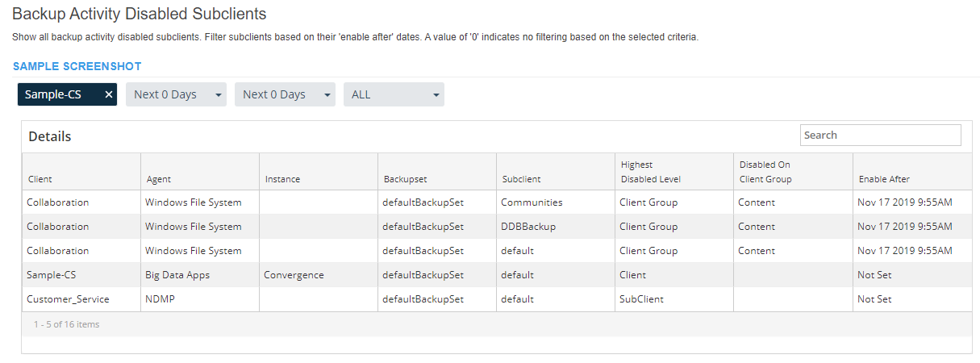Click the Search field in Details
980x363 pixels.
(881, 135)
